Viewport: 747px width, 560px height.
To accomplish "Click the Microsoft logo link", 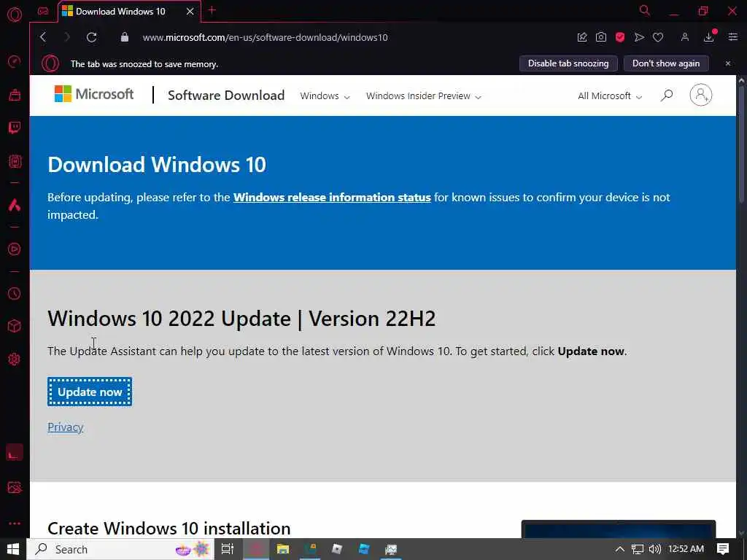I will coord(94,94).
